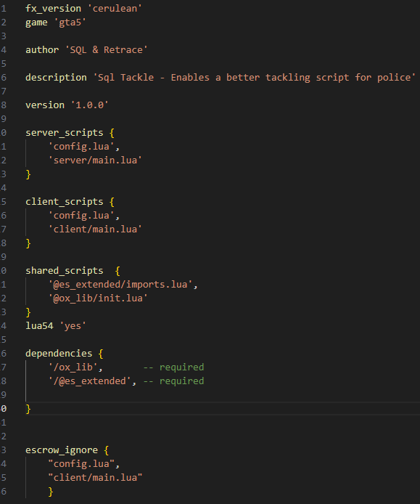
Task: Click the shared_scripts keyword
Action: 65,271
